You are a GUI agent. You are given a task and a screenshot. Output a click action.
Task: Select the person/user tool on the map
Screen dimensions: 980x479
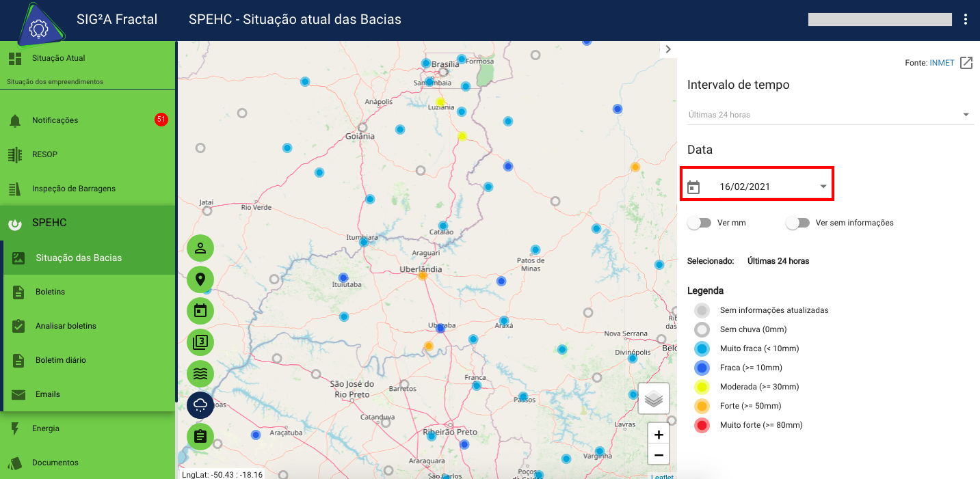(200, 248)
